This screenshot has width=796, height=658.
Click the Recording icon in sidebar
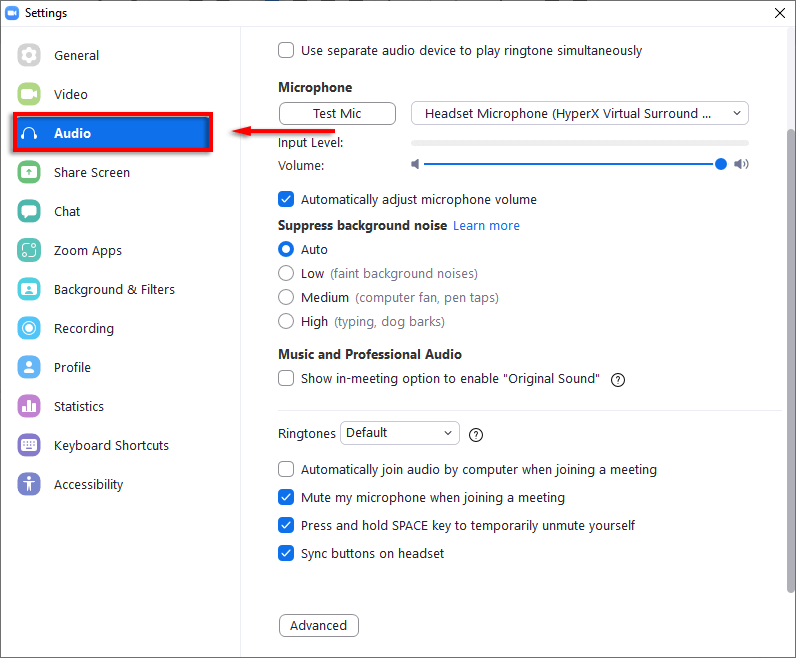(29, 328)
